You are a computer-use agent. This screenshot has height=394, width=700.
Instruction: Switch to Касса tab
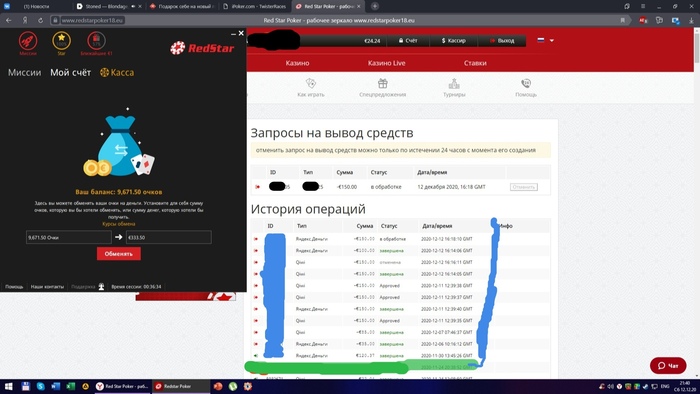(117, 72)
